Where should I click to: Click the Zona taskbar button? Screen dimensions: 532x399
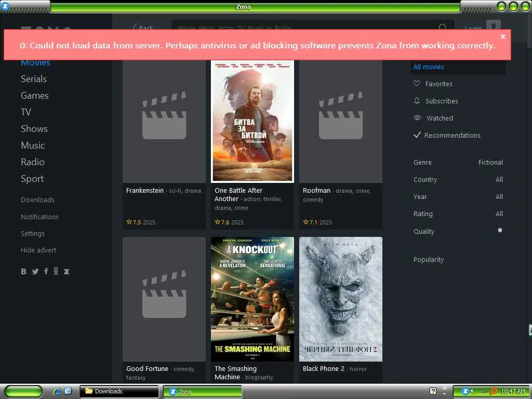203,392
